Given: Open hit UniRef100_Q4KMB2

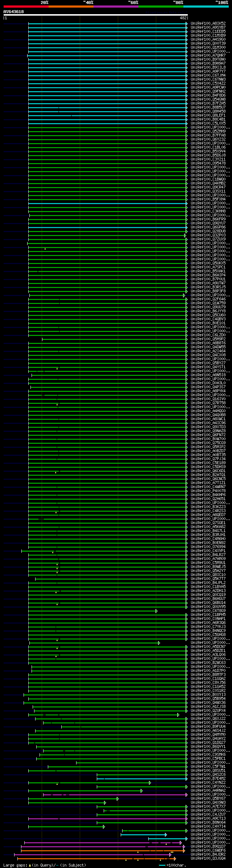Looking at the screenshot, I should coord(208,183).
